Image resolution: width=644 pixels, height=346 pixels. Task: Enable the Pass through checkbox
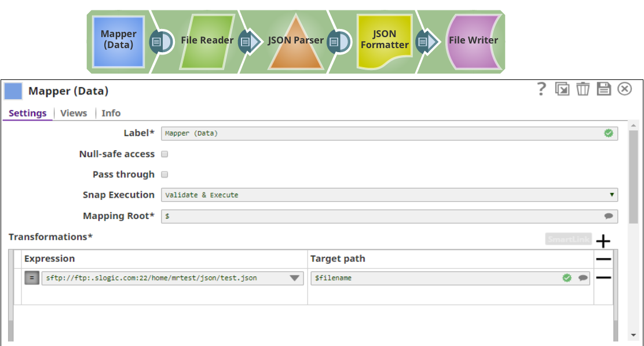pyautogui.click(x=164, y=174)
